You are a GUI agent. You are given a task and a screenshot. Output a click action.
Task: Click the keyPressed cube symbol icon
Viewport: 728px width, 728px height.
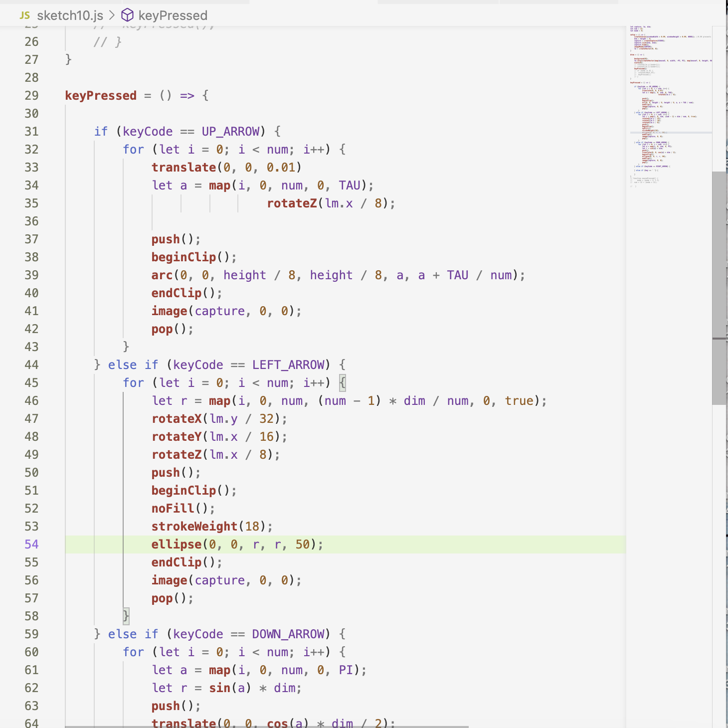[x=128, y=15]
